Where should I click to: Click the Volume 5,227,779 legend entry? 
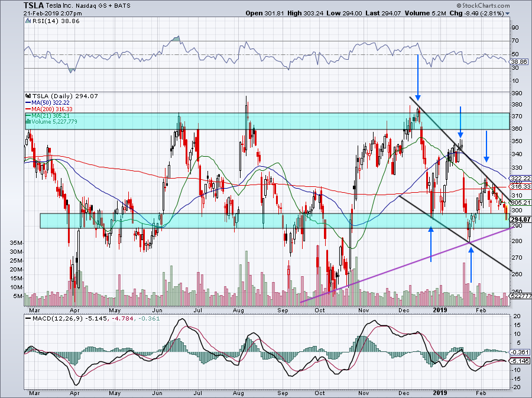coord(54,121)
